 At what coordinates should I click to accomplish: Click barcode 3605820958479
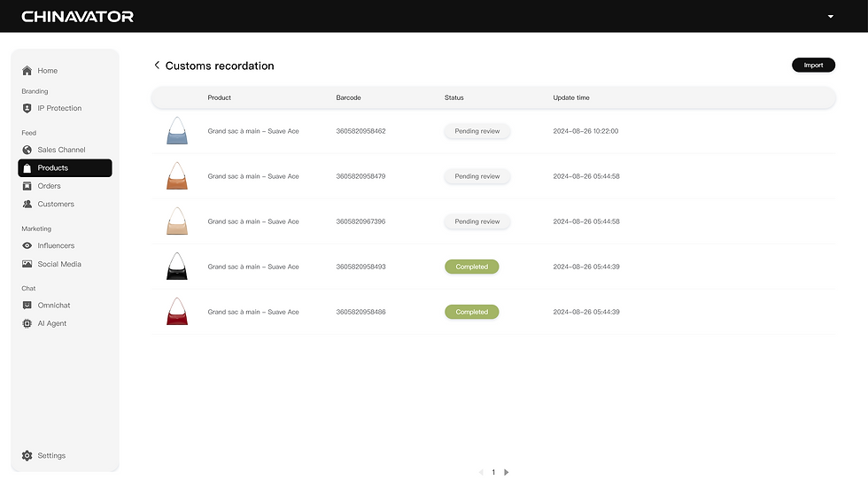click(361, 176)
